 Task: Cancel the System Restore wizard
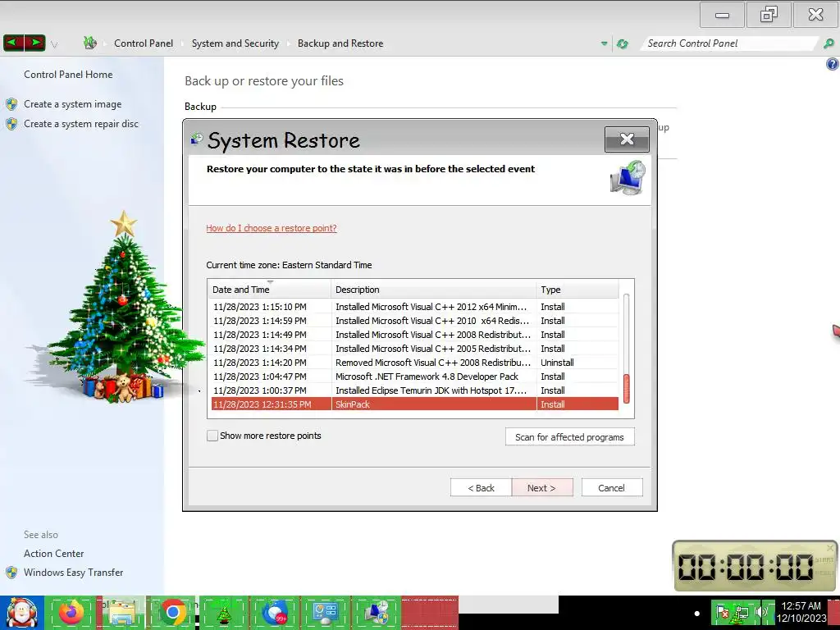click(x=611, y=488)
